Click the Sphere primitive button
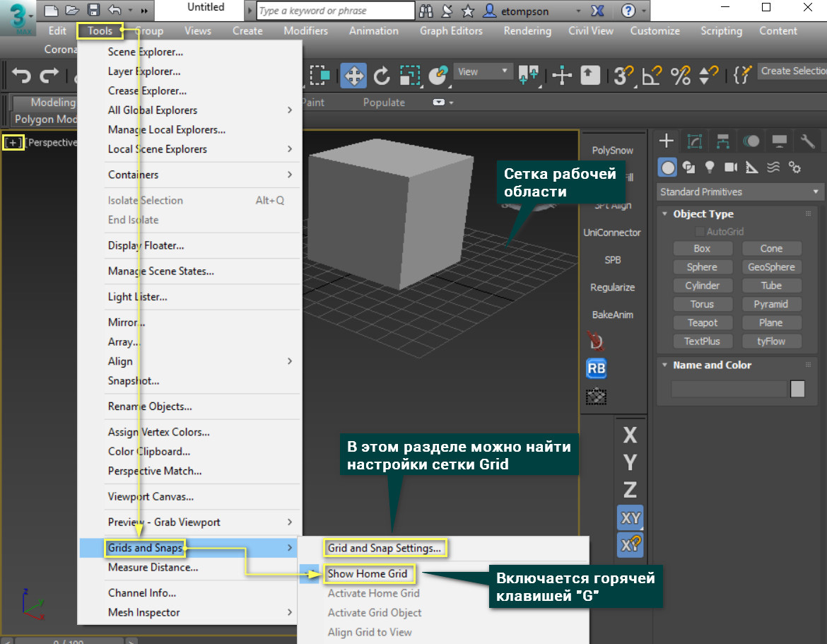The width and height of the screenshot is (827, 644). [x=702, y=267]
